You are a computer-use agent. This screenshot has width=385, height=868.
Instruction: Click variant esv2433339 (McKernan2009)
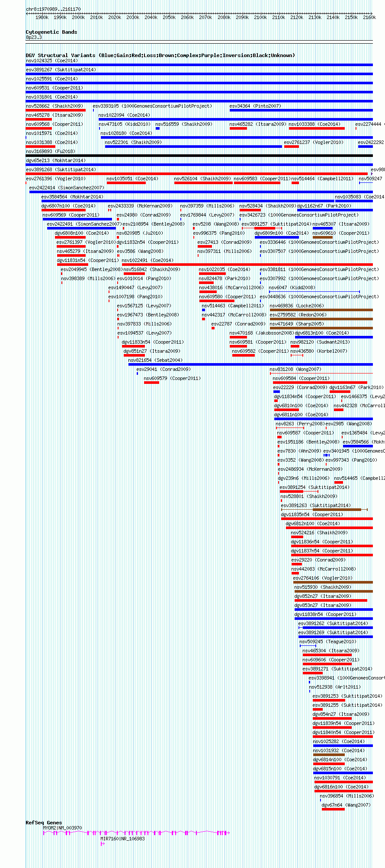[x=140, y=206]
